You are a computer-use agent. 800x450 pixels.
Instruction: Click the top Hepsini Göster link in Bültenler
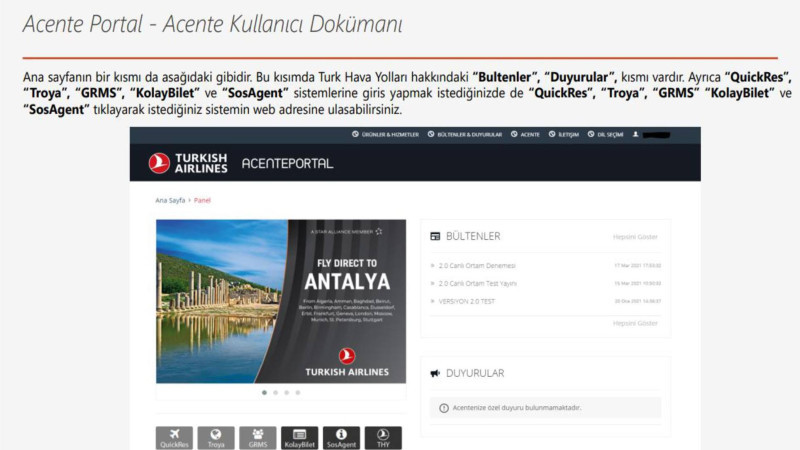[x=635, y=237]
